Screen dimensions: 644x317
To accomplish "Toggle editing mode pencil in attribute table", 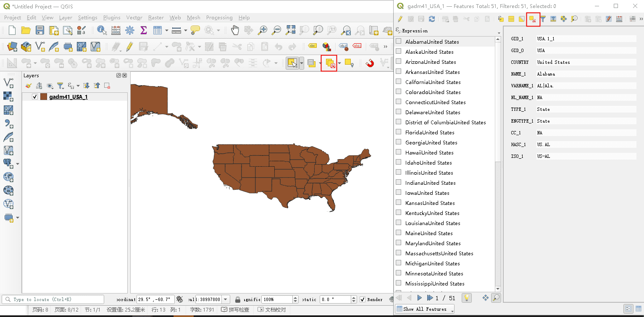I will tap(400, 19).
